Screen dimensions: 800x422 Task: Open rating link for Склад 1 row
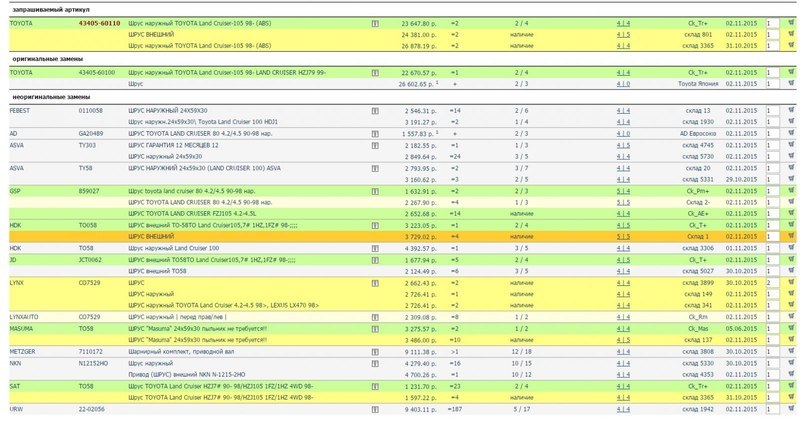point(623,237)
